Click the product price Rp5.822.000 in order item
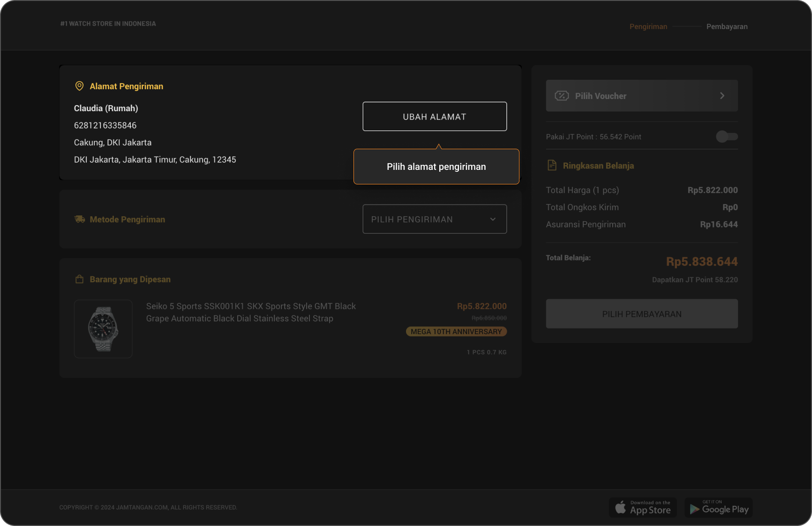Screen dimensions: 812x526 tap(482, 306)
